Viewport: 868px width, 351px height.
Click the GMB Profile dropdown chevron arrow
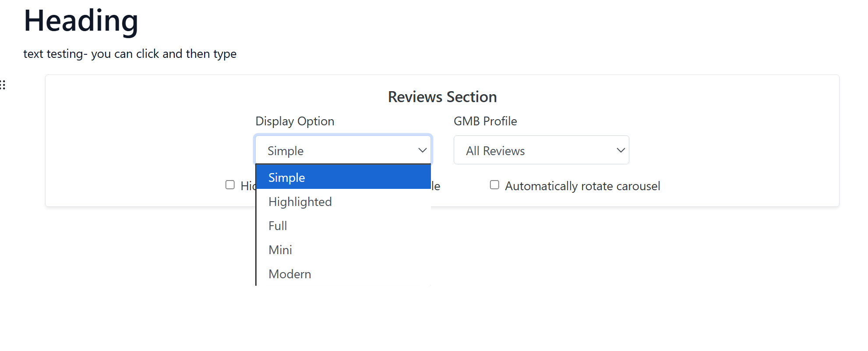tap(620, 150)
